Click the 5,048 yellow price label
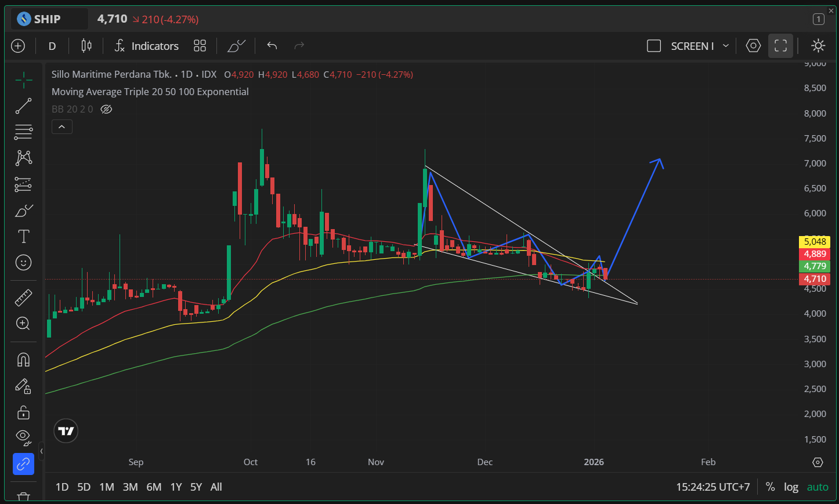The width and height of the screenshot is (839, 504). click(815, 242)
